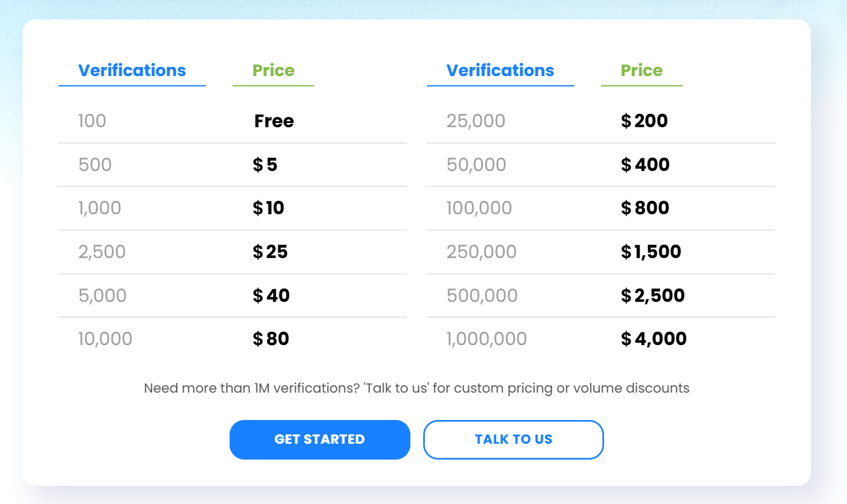Click the custom pricing note text
Image resolution: width=847 pixels, height=504 pixels.
pos(416,388)
